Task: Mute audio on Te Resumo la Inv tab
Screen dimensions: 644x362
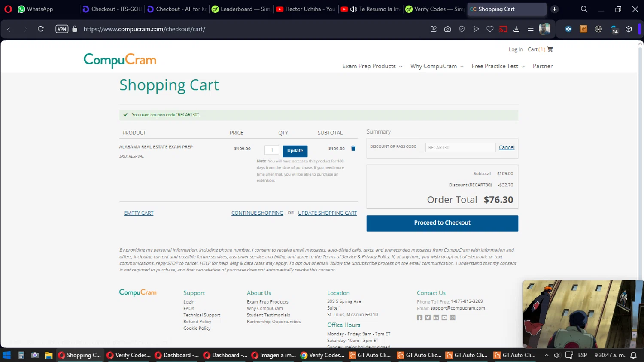Action: 354,9
